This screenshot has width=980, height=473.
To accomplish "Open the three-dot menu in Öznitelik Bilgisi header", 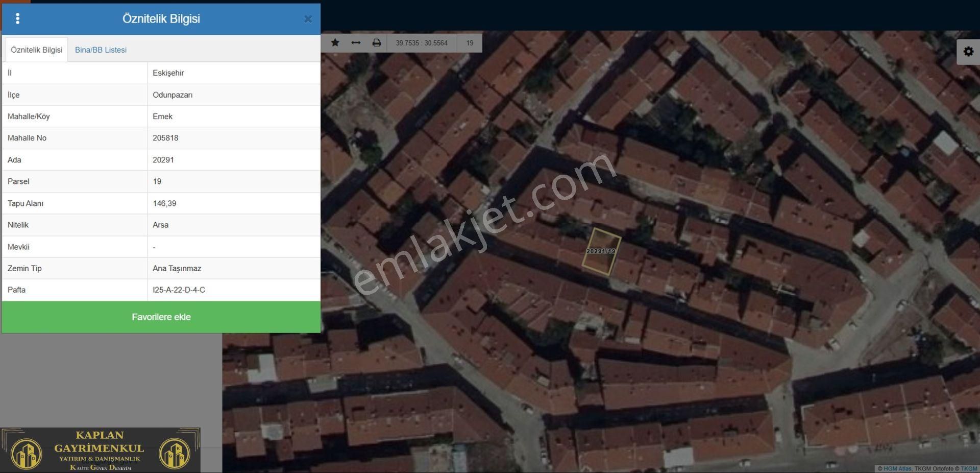I will 18,19.
